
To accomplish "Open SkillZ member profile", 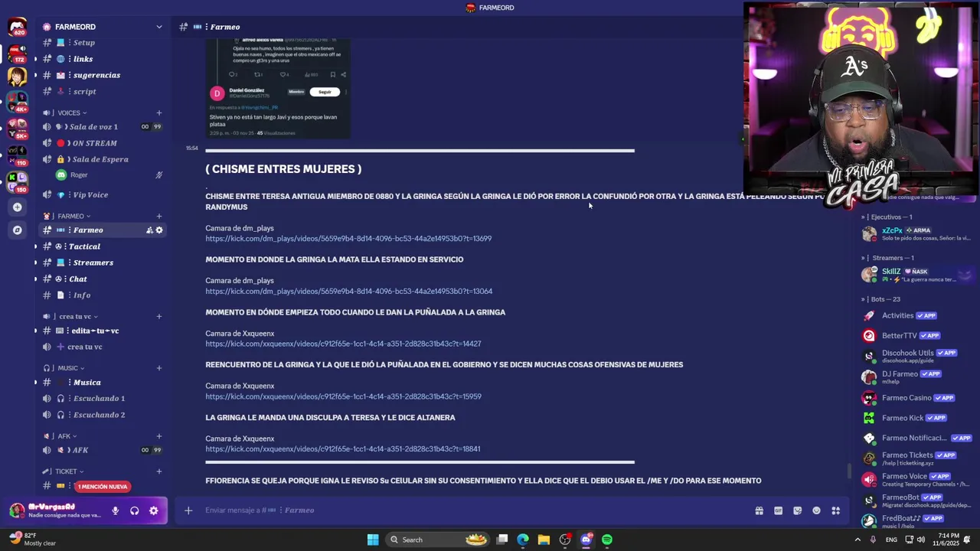I will tap(917, 275).
